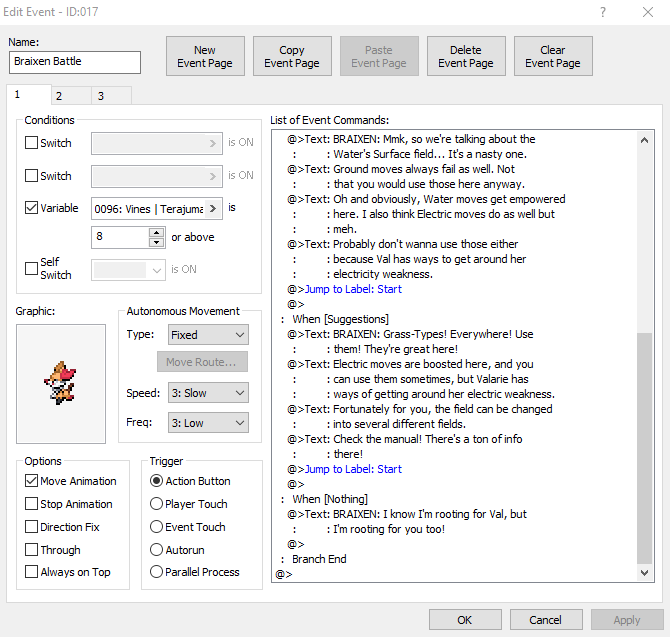Click the help question mark icon
This screenshot has height=637, width=670.
click(602, 12)
